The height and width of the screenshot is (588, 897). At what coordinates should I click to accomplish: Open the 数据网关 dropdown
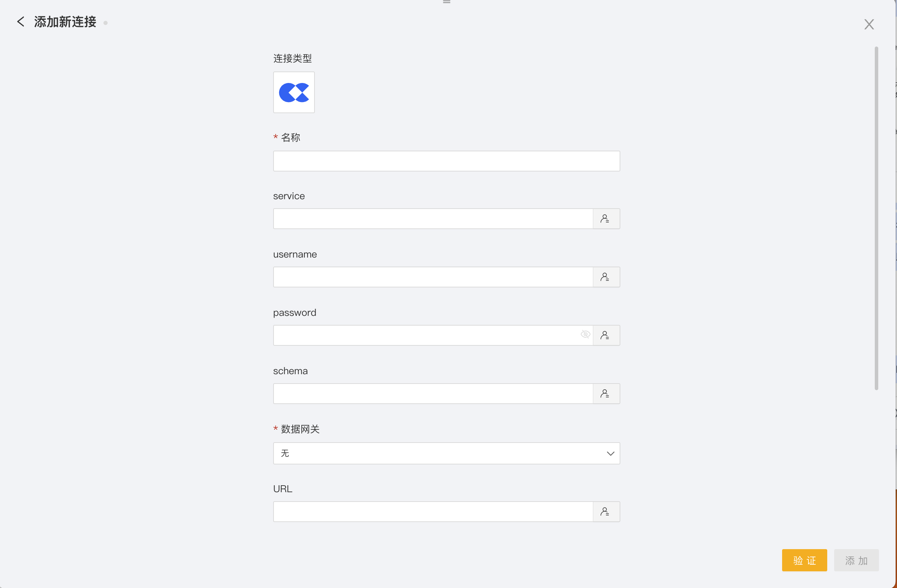(446, 453)
